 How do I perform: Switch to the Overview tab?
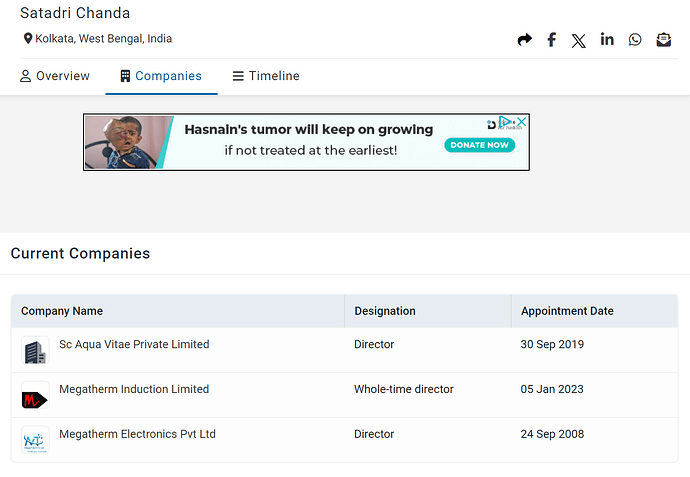tap(55, 76)
